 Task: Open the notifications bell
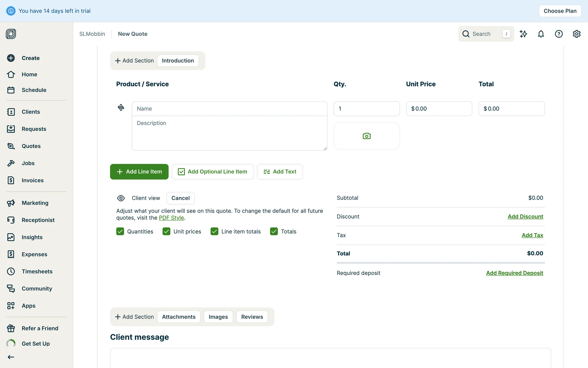pos(541,34)
